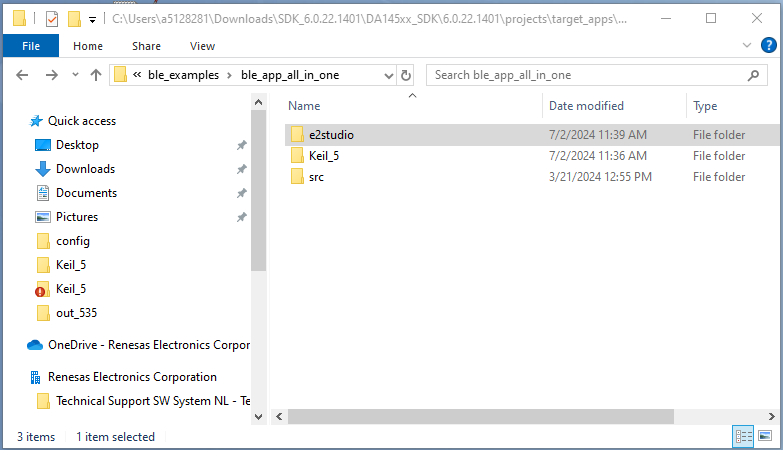Click horizontal scrollbar left arrow

[279, 417]
